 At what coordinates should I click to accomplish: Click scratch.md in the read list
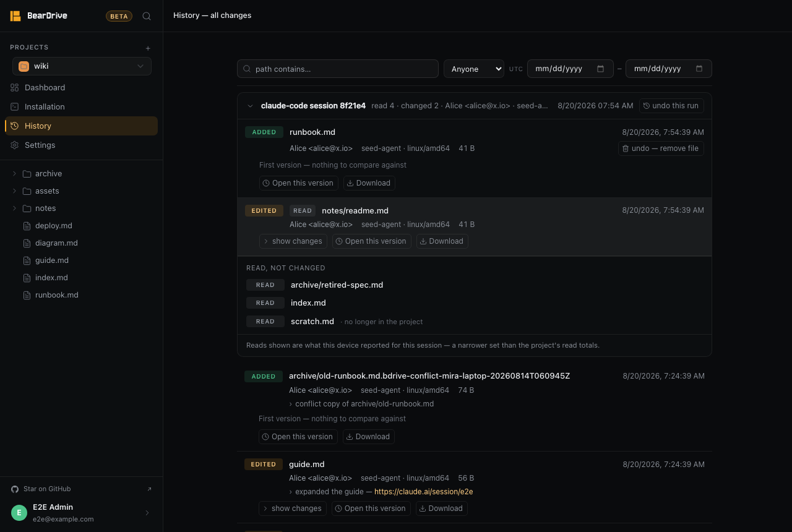pyautogui.click(x=312, y=322)
